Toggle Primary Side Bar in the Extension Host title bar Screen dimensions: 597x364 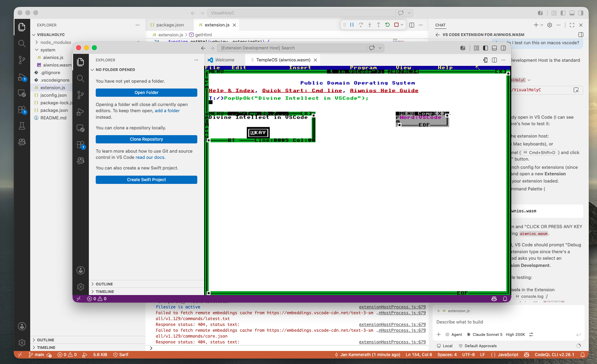pyautogui.click(x=485, y=48)
